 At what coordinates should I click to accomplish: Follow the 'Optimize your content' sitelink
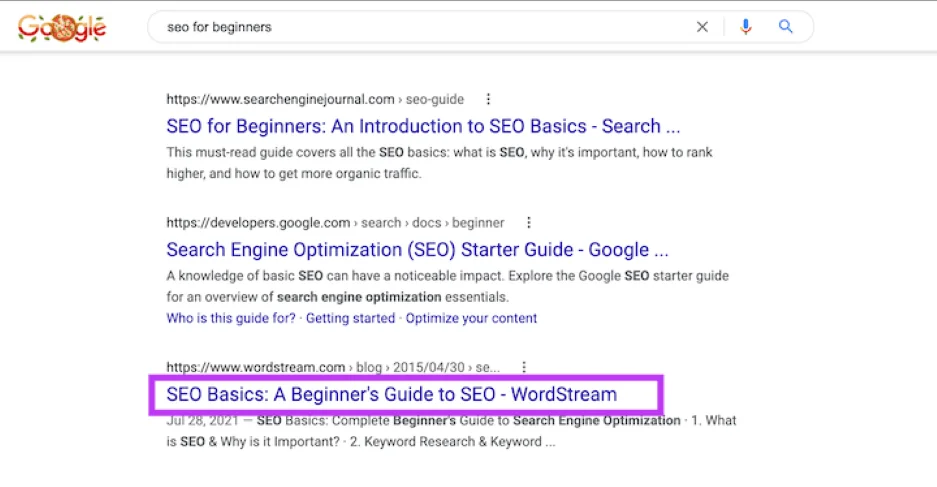(x=471, y=318)
